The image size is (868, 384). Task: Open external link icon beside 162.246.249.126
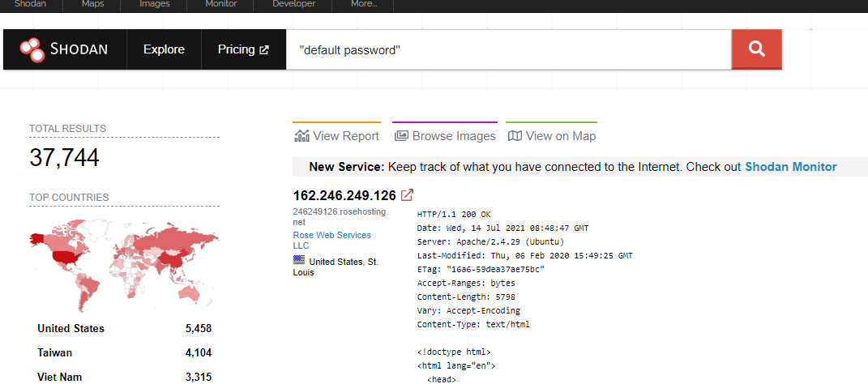click(x=408, y=195)
